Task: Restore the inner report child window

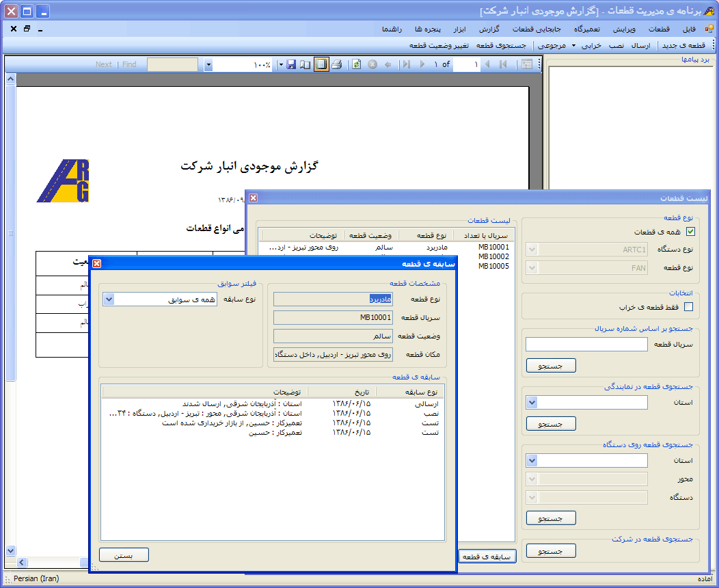Action: (x=27, y=29)
